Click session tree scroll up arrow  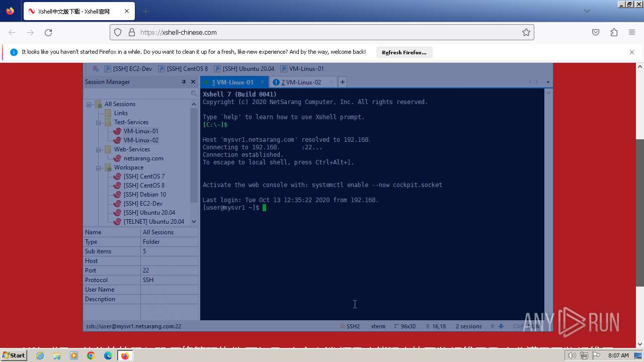pos(194,104)
